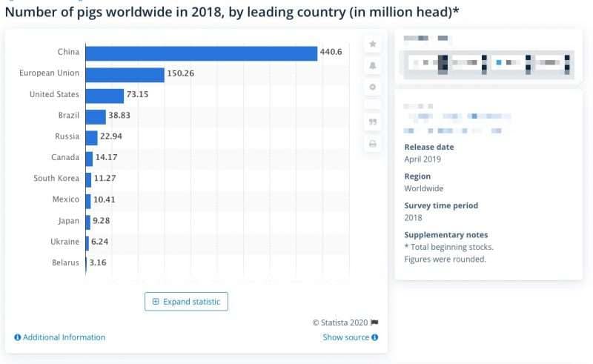Select the Canada axis label
The height and width of the screenshot is (364, 593).
(x=65, y=157)
